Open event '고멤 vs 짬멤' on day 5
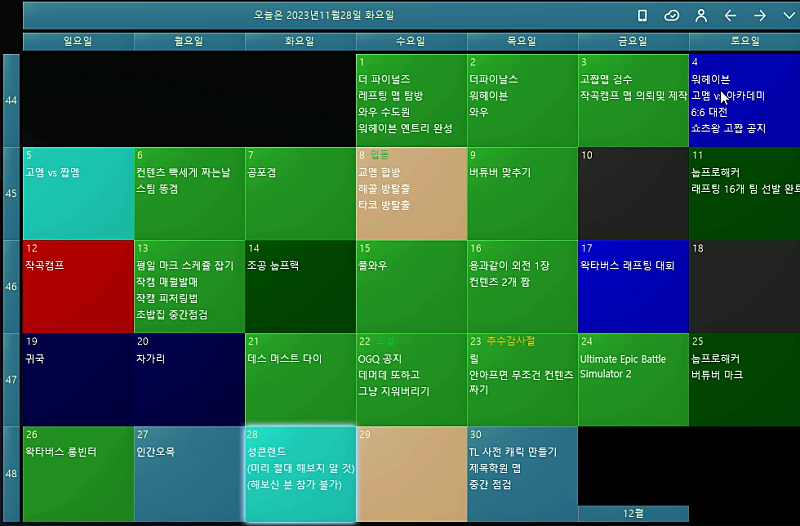Screen dimensions: 800x526 click(x=53, y=173)
